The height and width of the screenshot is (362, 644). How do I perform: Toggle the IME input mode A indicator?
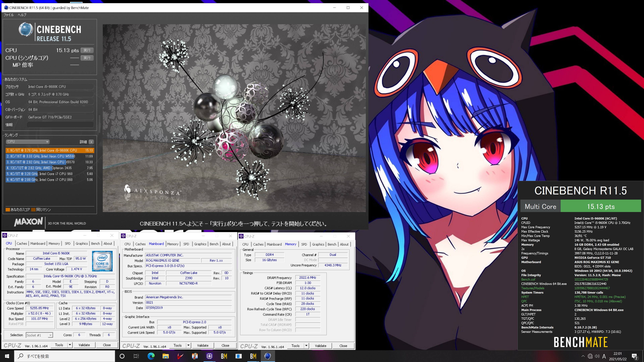point(604,356)
